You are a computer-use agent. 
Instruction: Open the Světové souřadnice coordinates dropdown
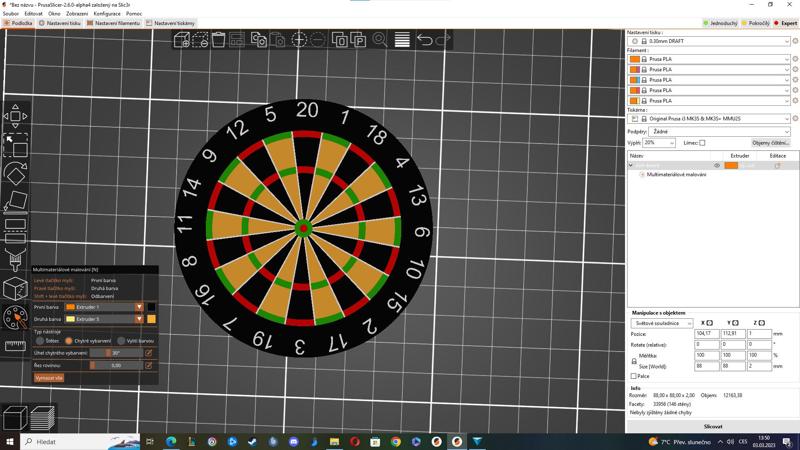(662, 323)
